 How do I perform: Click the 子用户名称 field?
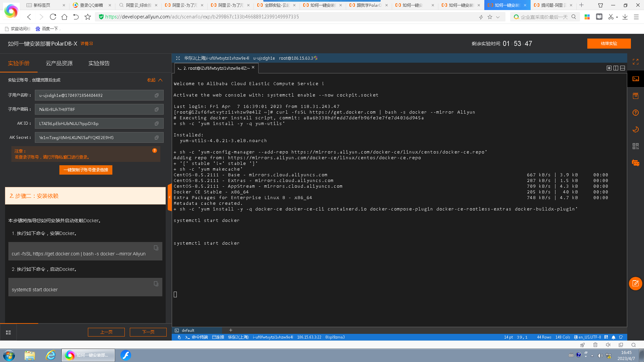[99, 96]
